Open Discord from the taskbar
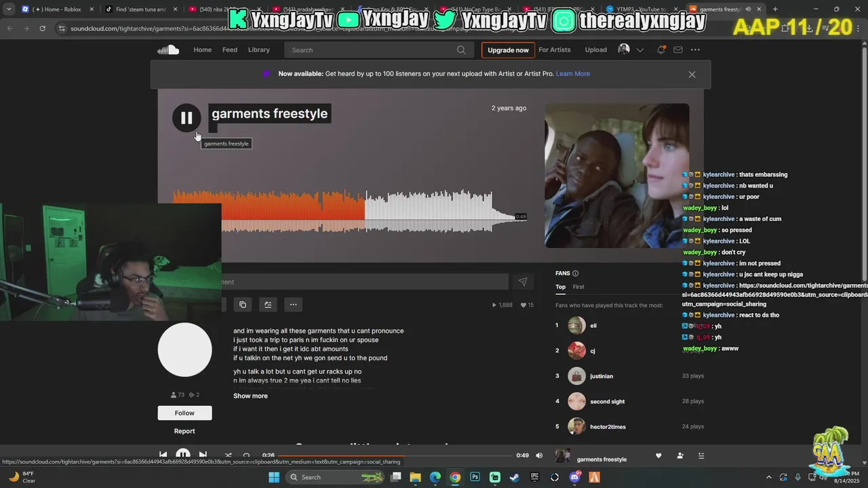The height and width of the screenshot is (488, 868). click(575, 477)
